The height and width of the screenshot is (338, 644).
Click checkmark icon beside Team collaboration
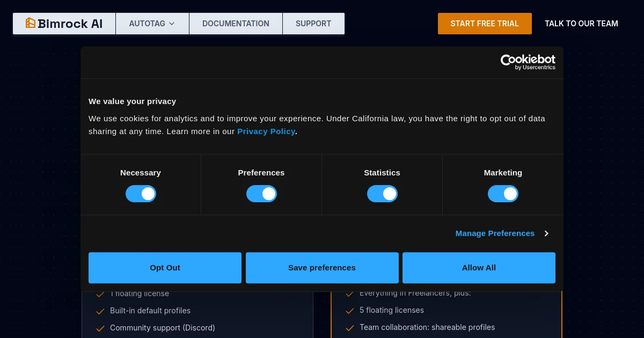pos(349,327)
